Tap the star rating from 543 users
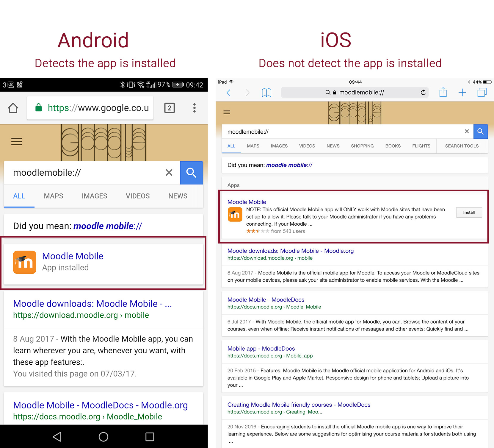Viewport: 494px width, 448px height. (x=275, y=231)
